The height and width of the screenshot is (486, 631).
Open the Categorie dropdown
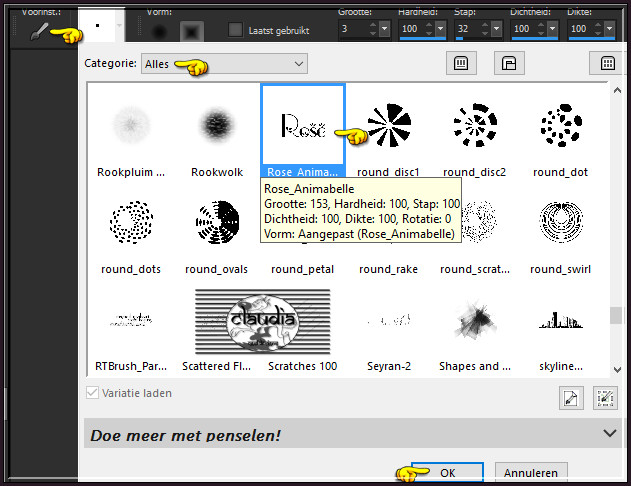224,64
